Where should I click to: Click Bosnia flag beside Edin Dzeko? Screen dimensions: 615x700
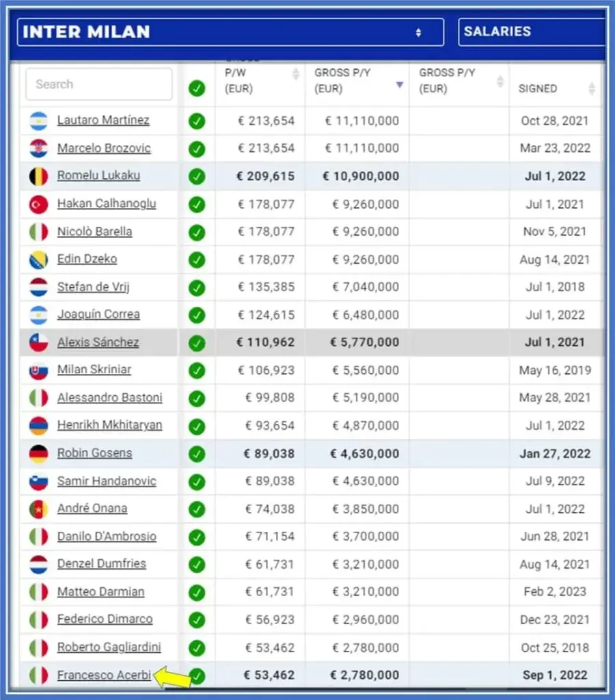(x=38, y=260)
